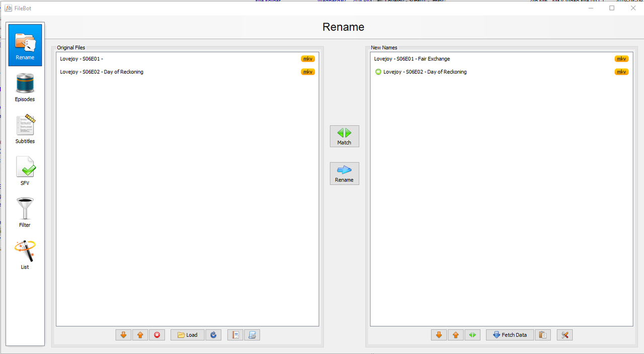The image size is (644, 354).
Task: Click the FileBot title bar icon
Action: point(8,8)
